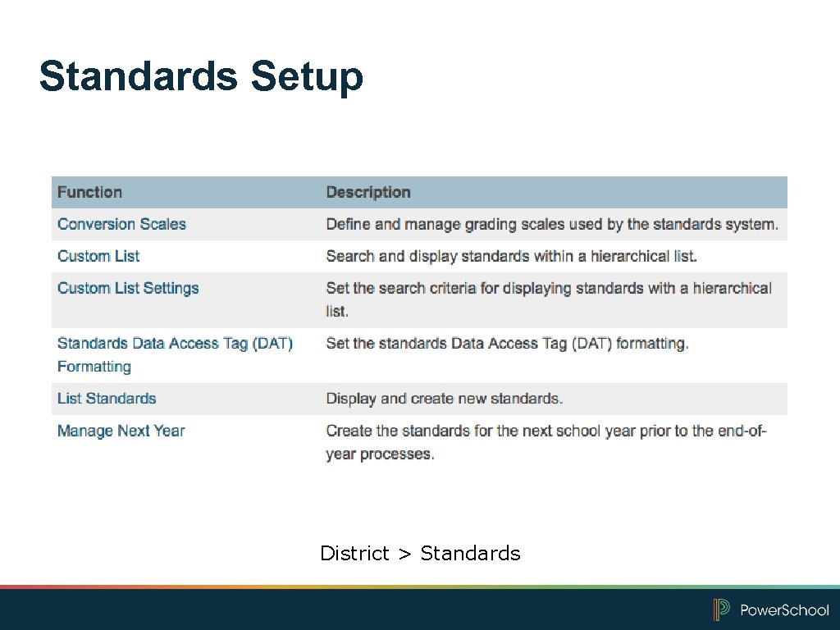Click the List Standards entry
The image size is (840, 630).
[107, 399]
